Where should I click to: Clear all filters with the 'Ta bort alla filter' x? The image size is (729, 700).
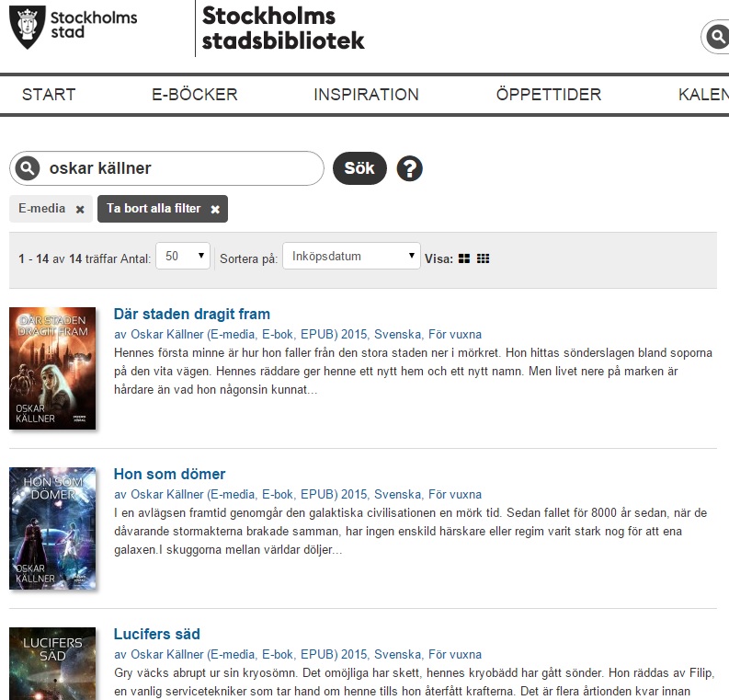(215, 210)
